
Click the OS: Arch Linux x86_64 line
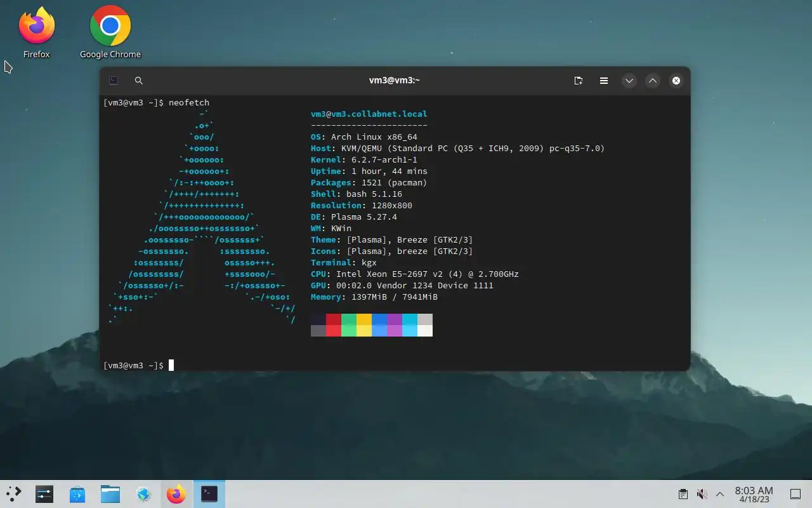364,137
